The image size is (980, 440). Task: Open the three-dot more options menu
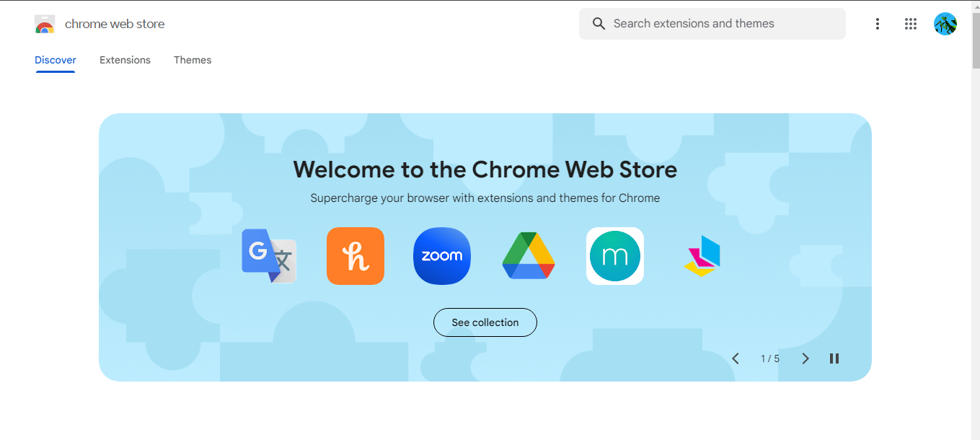tap(878, 24)
